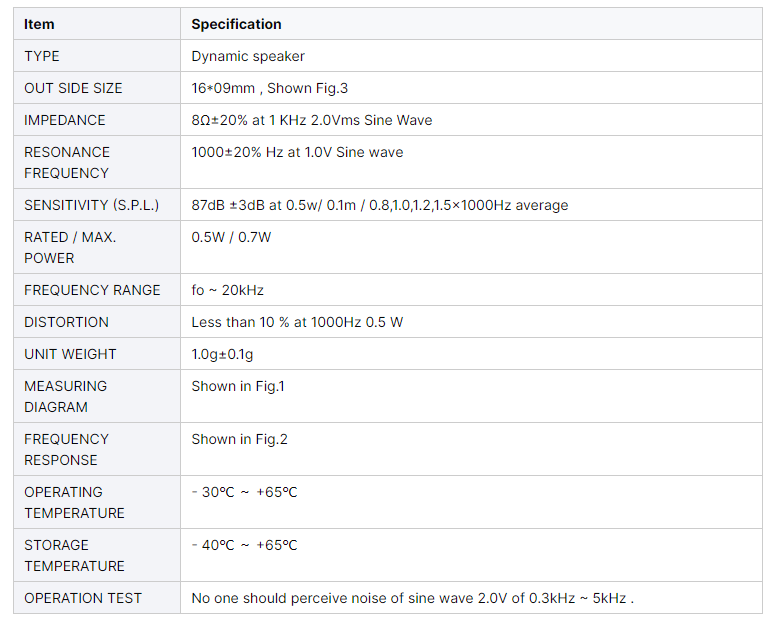Click the "Item" column header
767x617 pixels.
tap(40, 24)
